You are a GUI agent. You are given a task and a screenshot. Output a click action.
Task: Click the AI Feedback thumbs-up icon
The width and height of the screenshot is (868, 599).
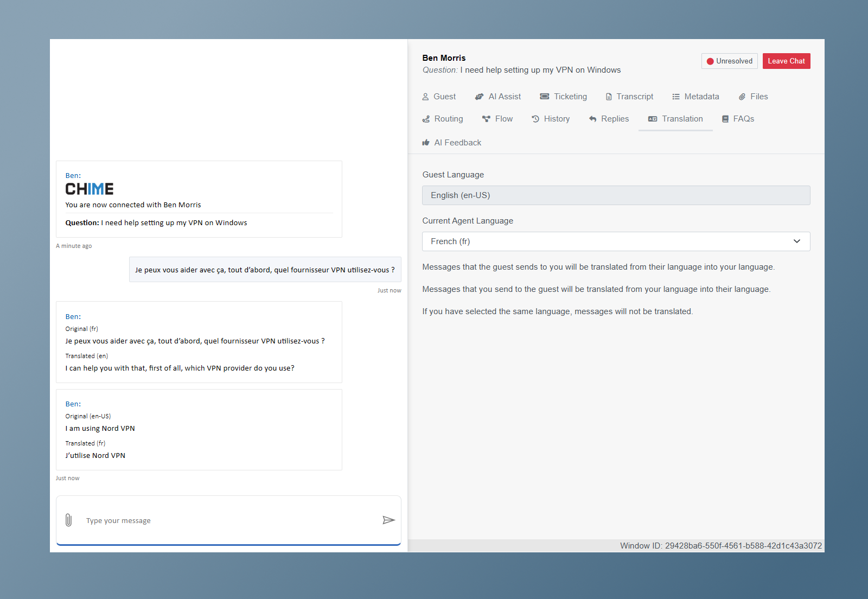click(x=426, y=143)
